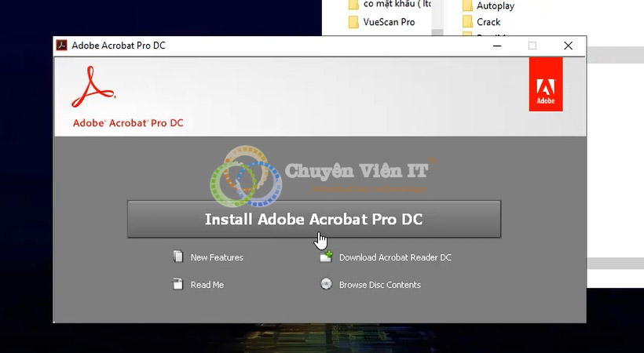Click the Read Me page icon
The width and height of the screenshot is (644, 353).
[x=177, y=284]
